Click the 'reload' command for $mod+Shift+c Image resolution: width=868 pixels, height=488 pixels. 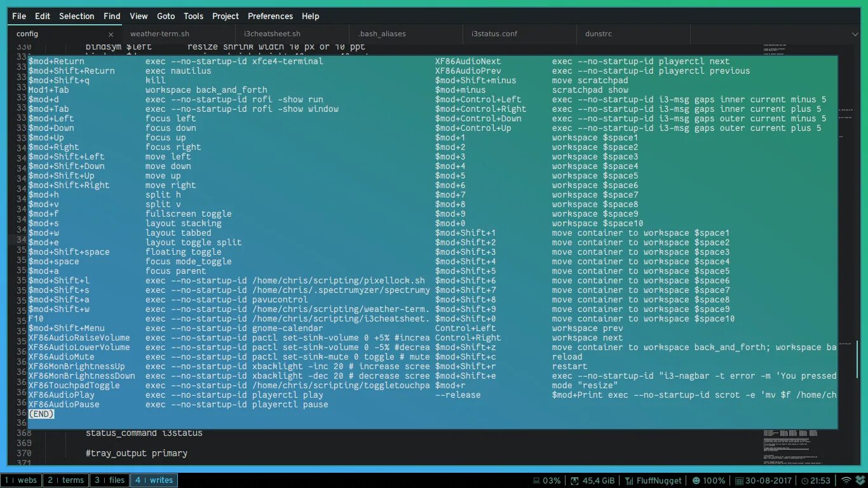coord(567,356)
